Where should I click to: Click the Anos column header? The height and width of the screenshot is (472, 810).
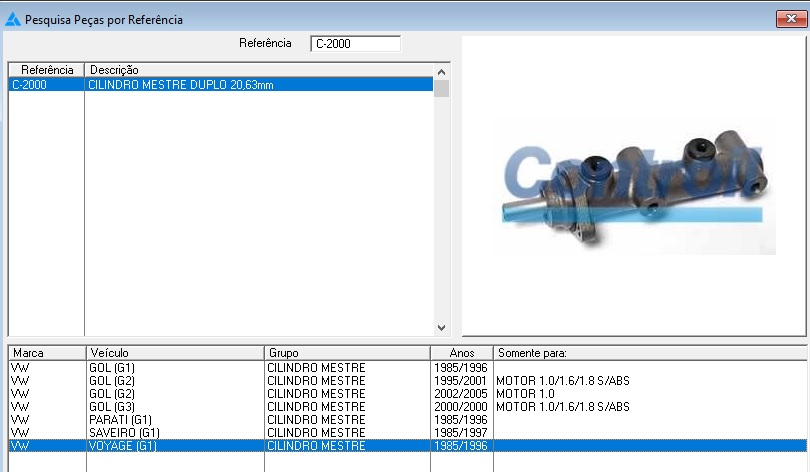tap(461, 353)
